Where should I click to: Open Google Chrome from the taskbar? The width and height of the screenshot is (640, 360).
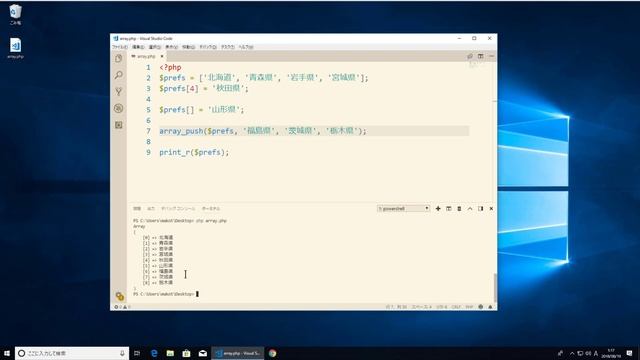point(272,353)
